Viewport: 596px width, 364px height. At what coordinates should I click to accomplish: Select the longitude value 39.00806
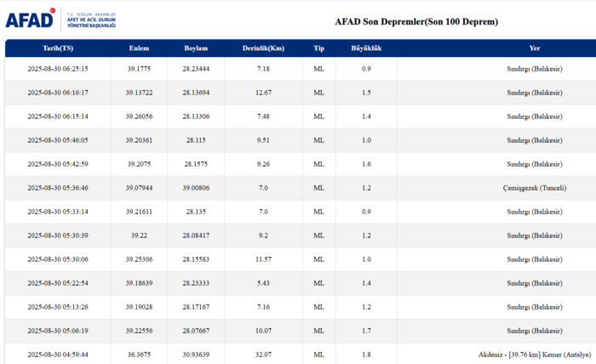196,188
